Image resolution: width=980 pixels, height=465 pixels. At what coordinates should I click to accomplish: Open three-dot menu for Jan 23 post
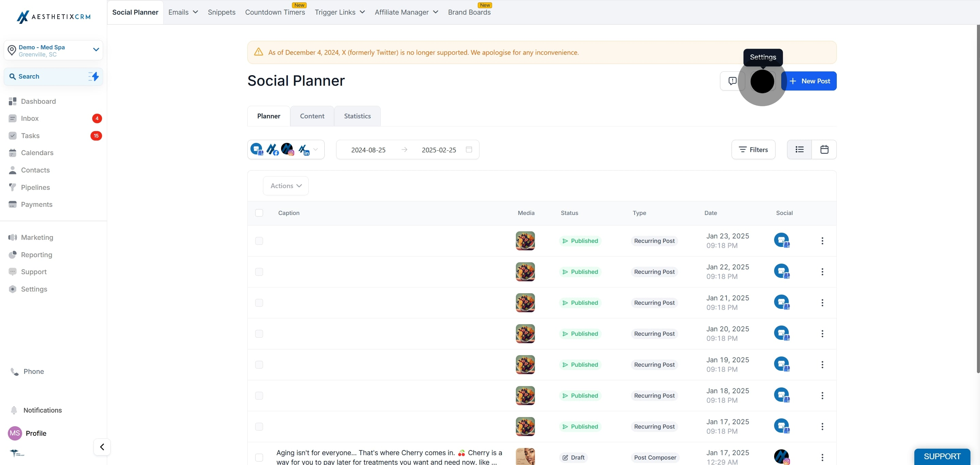[822, 241]
